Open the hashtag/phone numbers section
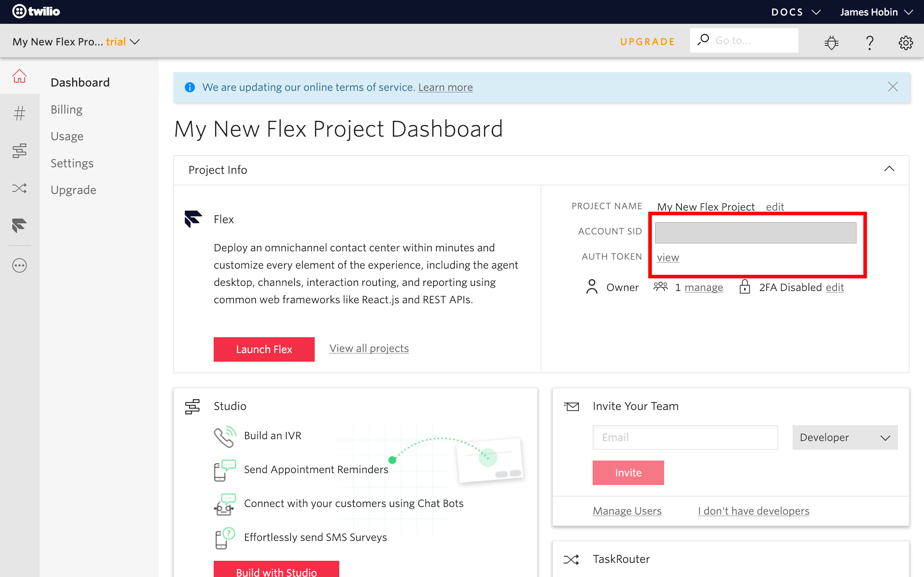924x577 pixels. pyautogui.click(x=19, y=113)
